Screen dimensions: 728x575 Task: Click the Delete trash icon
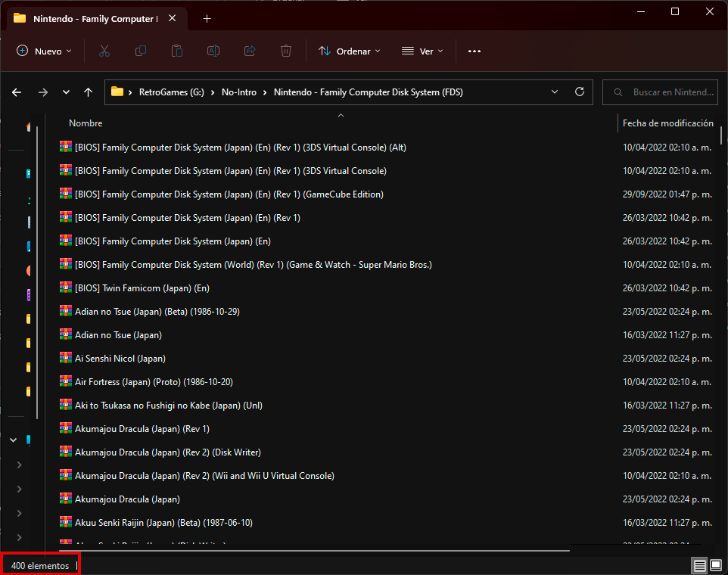click(286, 51)
